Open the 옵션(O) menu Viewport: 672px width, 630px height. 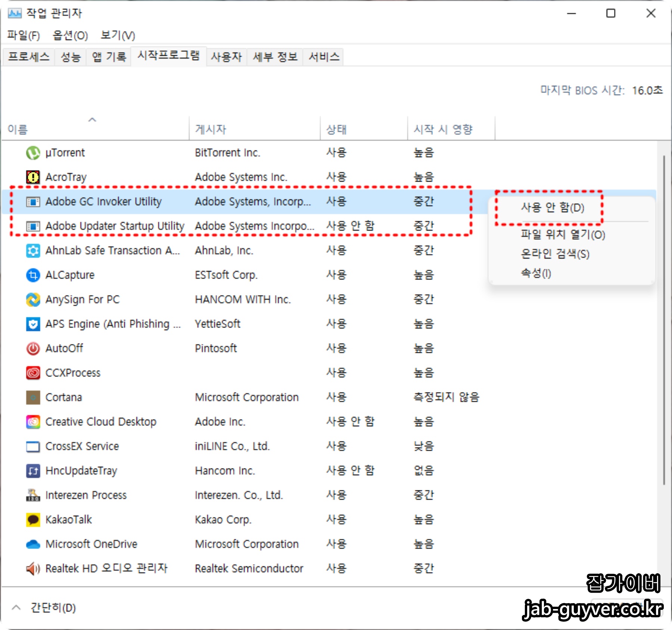pos(70,35)
